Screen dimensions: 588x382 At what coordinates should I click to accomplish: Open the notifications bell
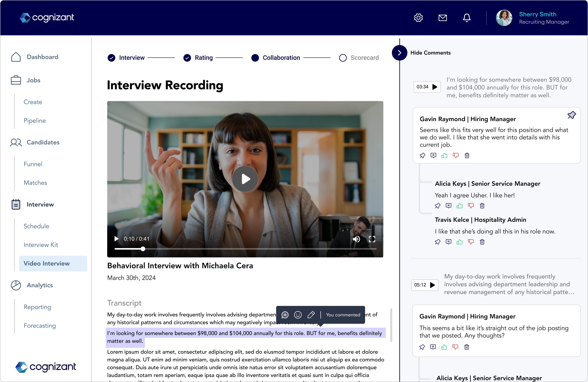[x=466, y=17]
